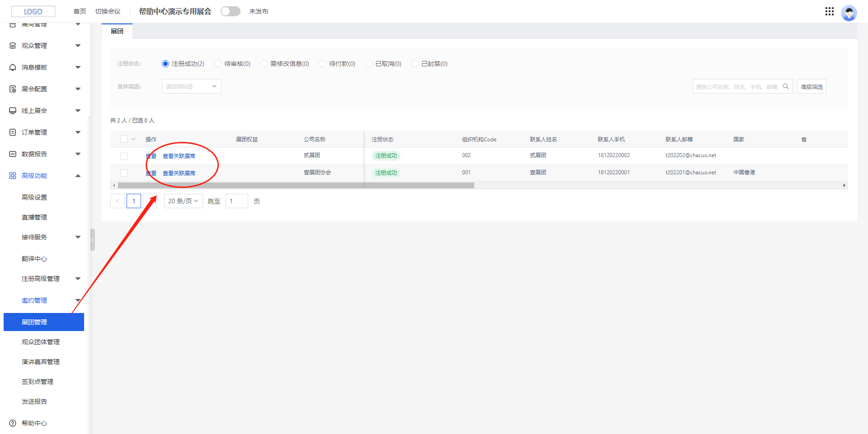Click the horizontal scrollbar left arrow
The image size is (868, 434).
[x=114, y=185]
